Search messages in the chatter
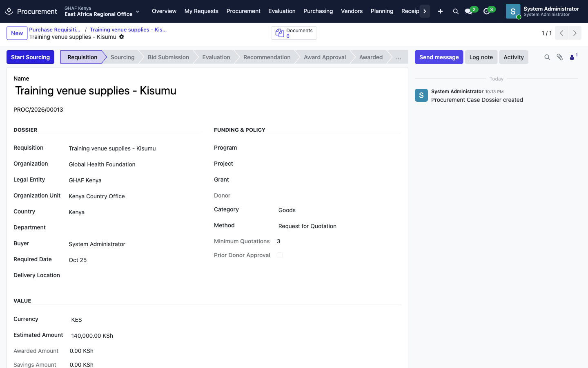 pyautogui.click(x=547, y=57)
